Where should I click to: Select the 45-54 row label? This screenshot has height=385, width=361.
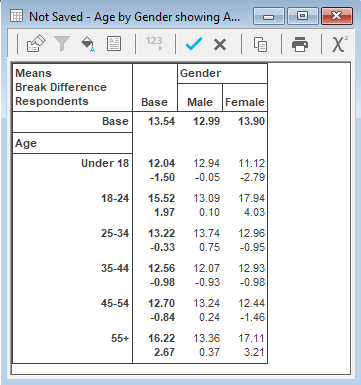click(x=115, y=303)
